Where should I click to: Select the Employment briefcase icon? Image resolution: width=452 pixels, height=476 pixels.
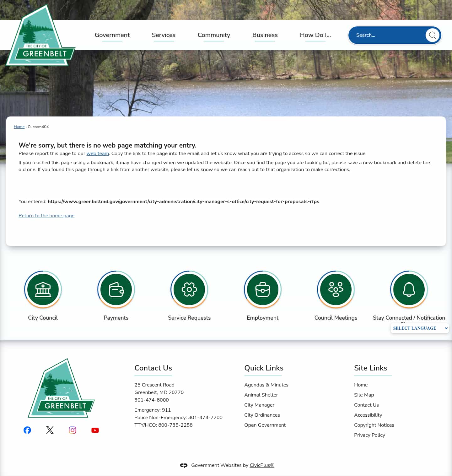point(263,289)
